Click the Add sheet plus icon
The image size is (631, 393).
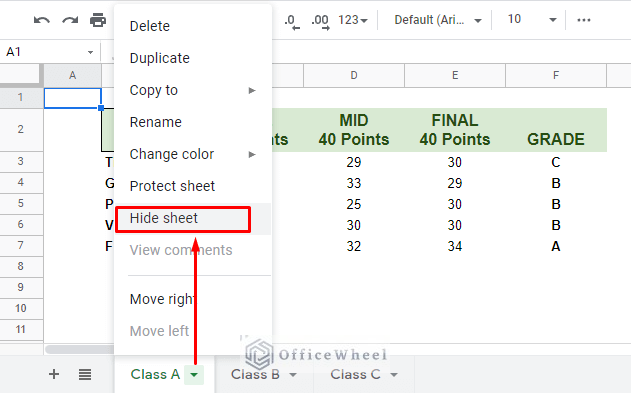[x=54, y=374]
